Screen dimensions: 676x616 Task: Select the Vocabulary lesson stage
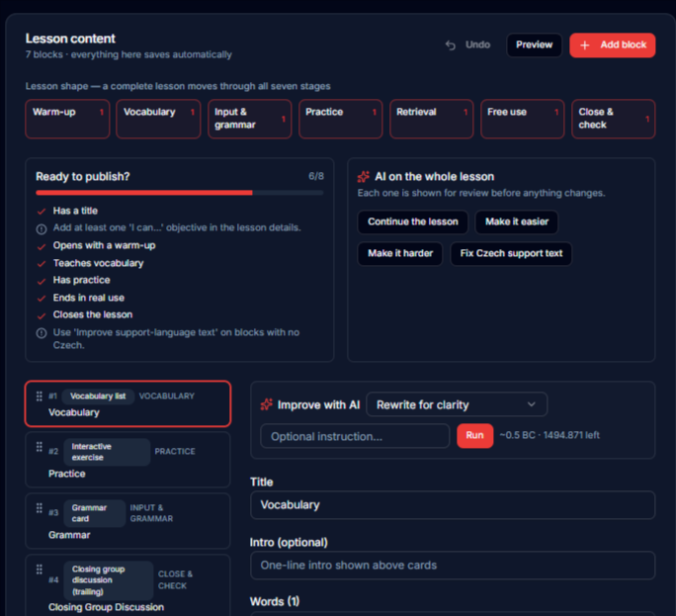point(158,119)
